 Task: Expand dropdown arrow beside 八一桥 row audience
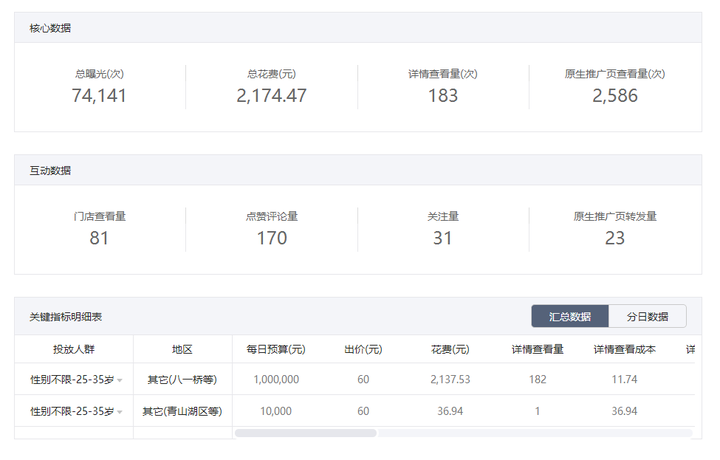[120, 380]
